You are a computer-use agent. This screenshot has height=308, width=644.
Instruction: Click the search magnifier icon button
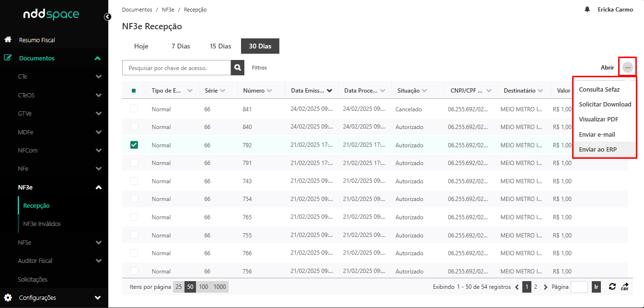pos(238,68)
